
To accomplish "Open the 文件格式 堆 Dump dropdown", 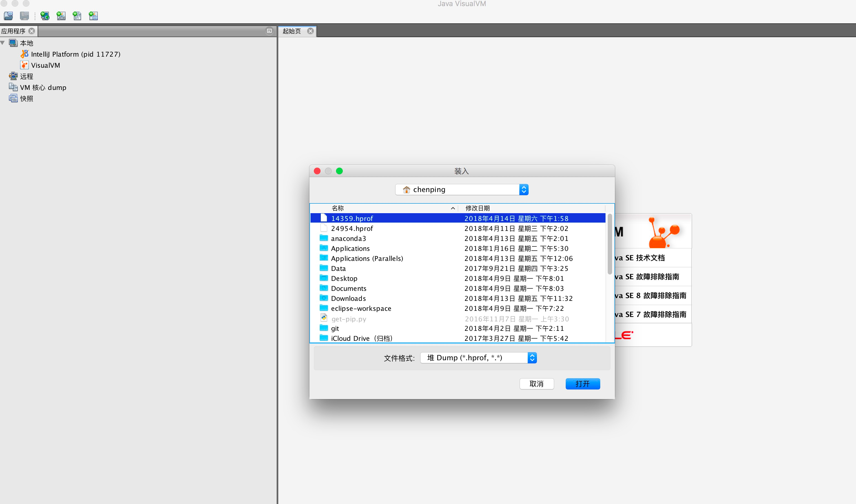I will pyautogui.click(x=479, y=358).
